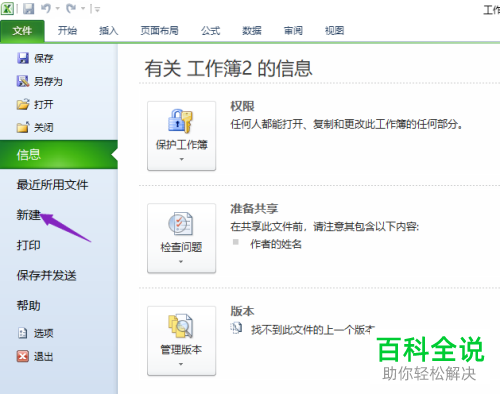The width and height of the screenshot is (500, 394).
Task: Click the 另存为 (Save As) label in sidebar
Action: [x=48, y=82]
